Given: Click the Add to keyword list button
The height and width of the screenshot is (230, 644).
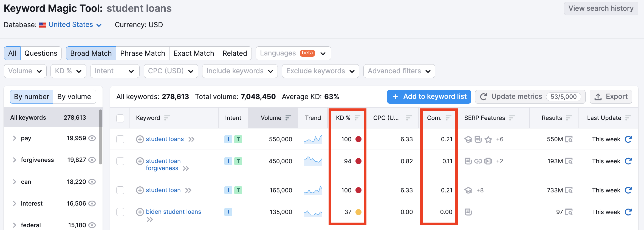Looking at the screenshot, I should (429, 97).
